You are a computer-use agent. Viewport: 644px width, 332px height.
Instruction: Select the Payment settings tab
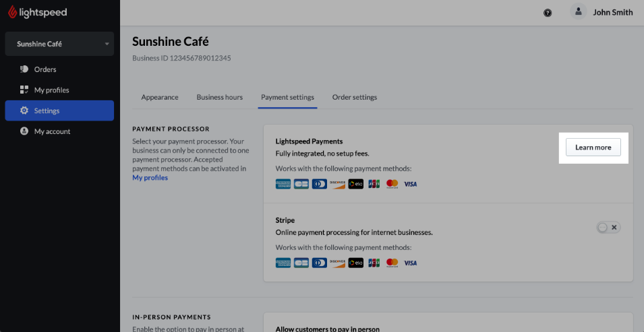(287, 97)
